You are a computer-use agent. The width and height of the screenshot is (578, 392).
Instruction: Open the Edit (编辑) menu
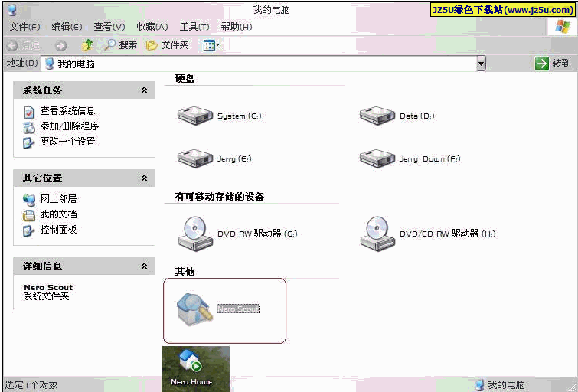point(67,27)
